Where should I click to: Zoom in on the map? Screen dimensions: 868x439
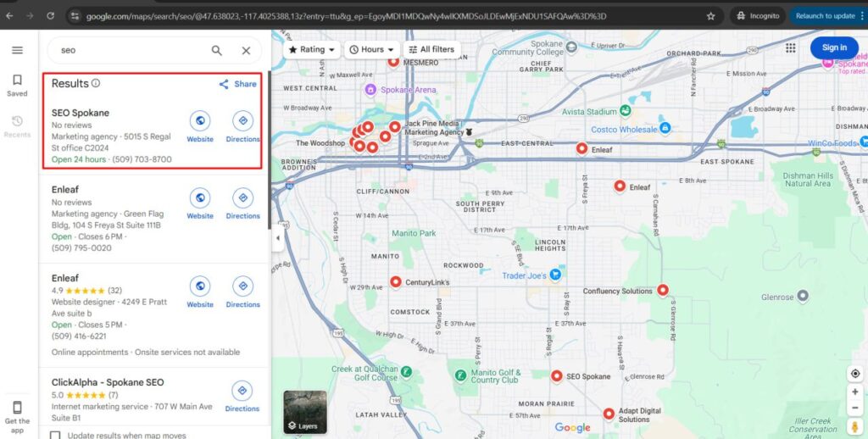(x=855, y=392)
